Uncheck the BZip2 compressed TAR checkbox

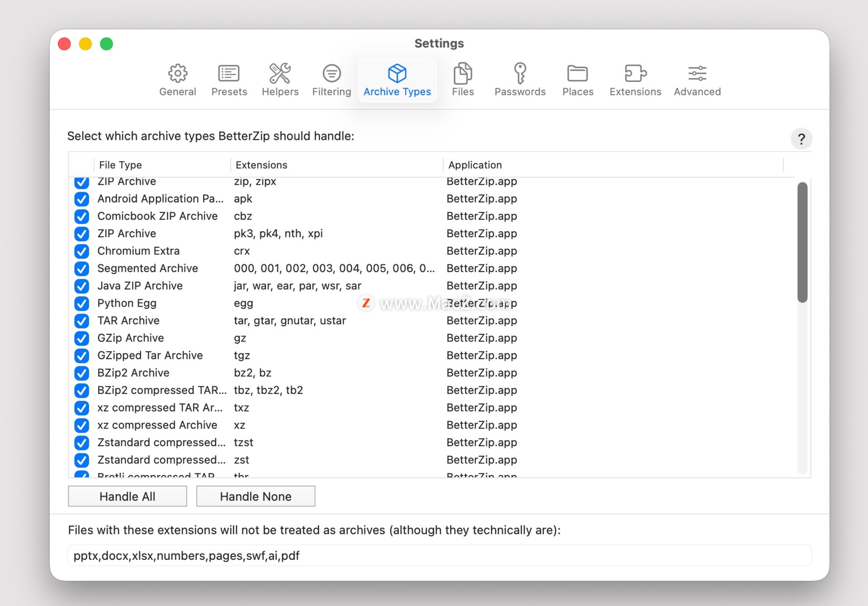point(82,391)
